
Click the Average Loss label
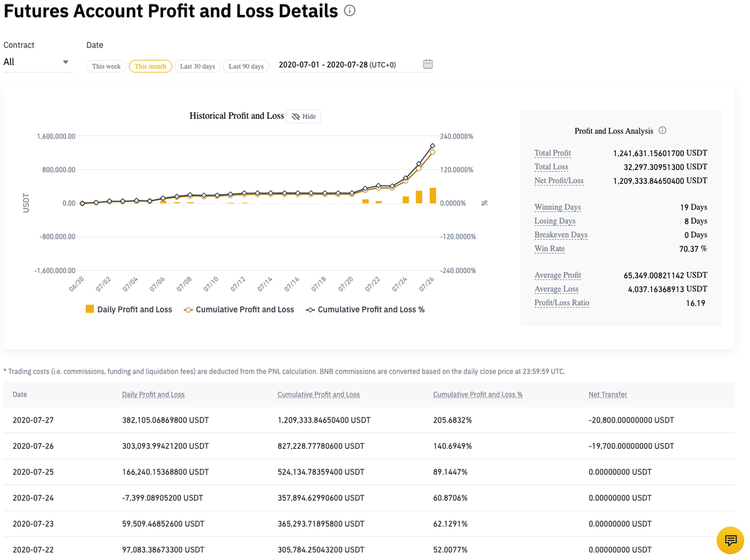tap(556, 289)
